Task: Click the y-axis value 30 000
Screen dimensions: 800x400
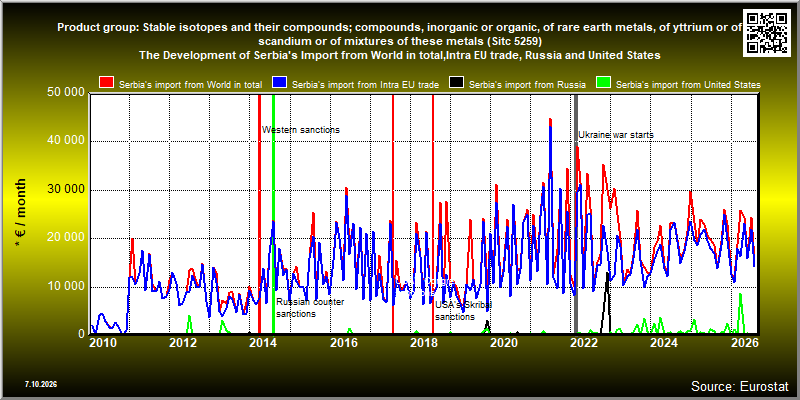Action: pos(66,190)
